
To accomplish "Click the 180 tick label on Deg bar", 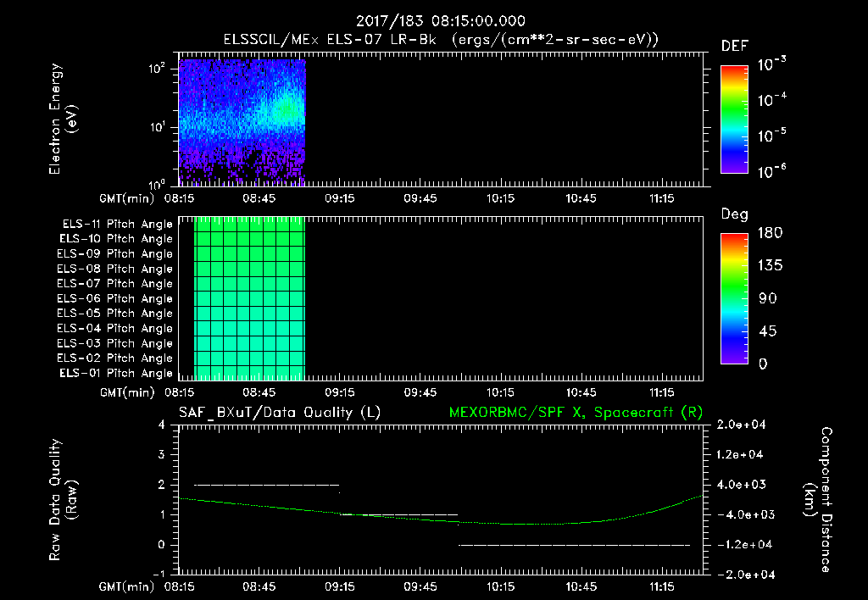I will (x=770, y=233).
